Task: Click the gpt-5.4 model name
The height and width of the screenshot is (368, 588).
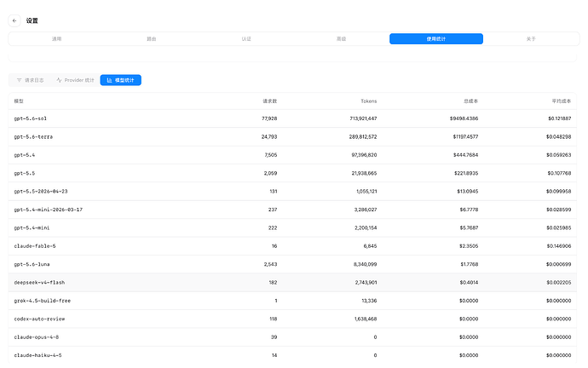Action: point(25,155)
